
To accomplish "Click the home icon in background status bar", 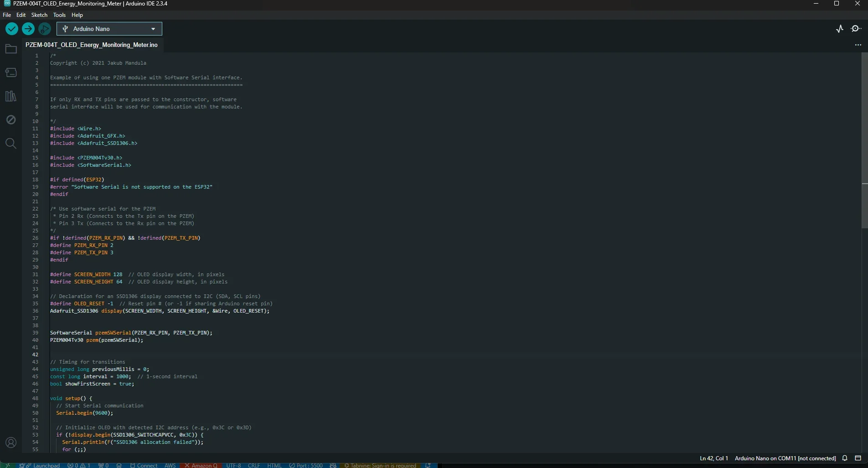I will pos(119,465).
